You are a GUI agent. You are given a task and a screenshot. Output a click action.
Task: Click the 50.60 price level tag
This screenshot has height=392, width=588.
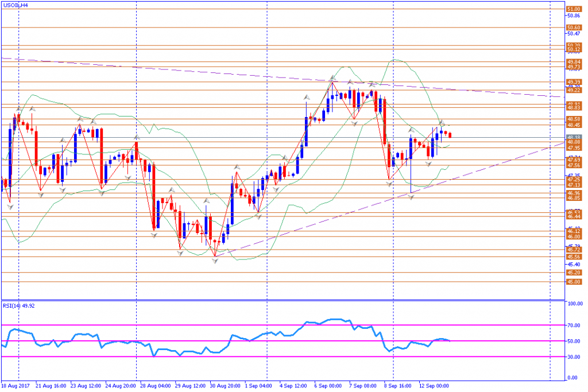574,28
